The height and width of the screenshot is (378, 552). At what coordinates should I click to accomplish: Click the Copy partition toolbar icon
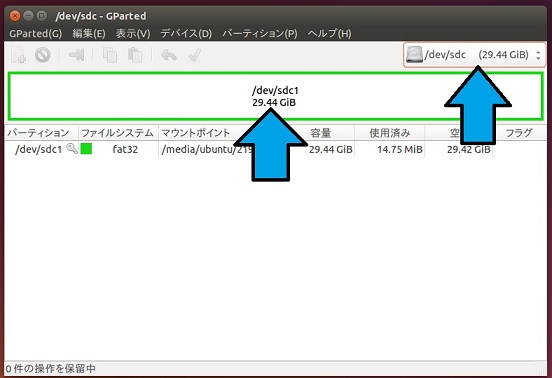click(x=109, y=55)
